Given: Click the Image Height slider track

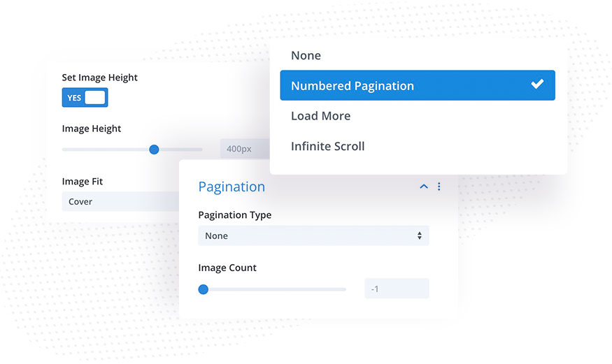Looking at the screenshot, I should pyautogui.click(x=132, y=150).
